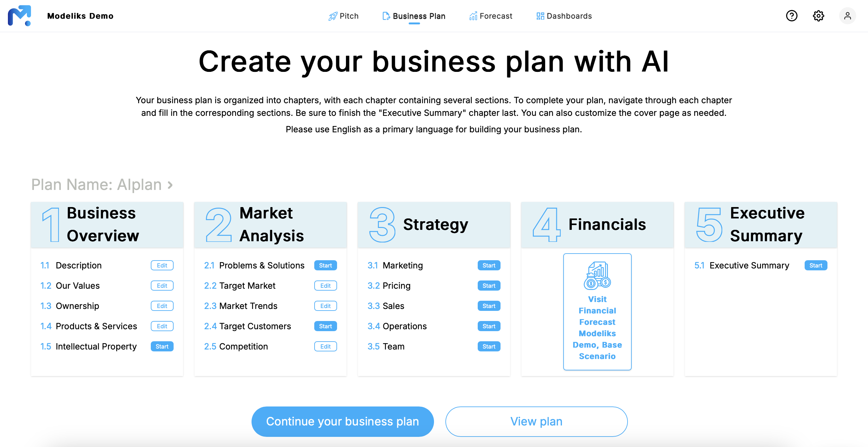Viewport: 868px width, 447px height.
Task: Click the settings gear icon
Action: point(818,16)
